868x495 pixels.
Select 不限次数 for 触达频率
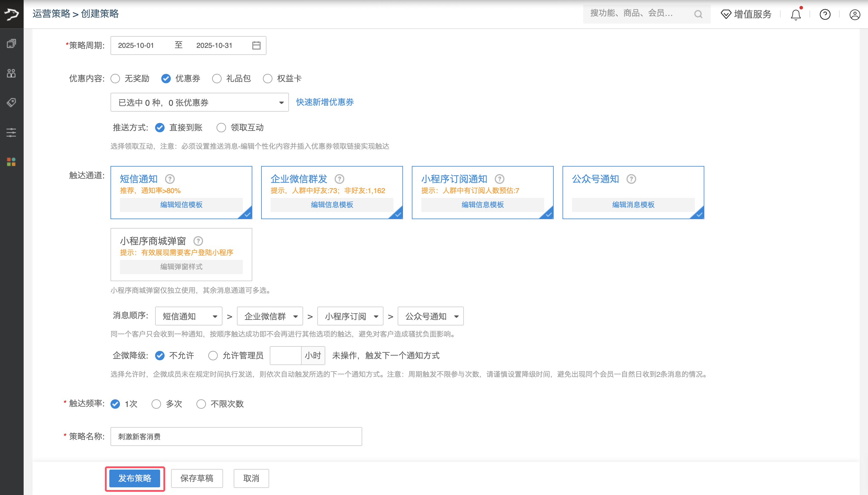[201, 404]
